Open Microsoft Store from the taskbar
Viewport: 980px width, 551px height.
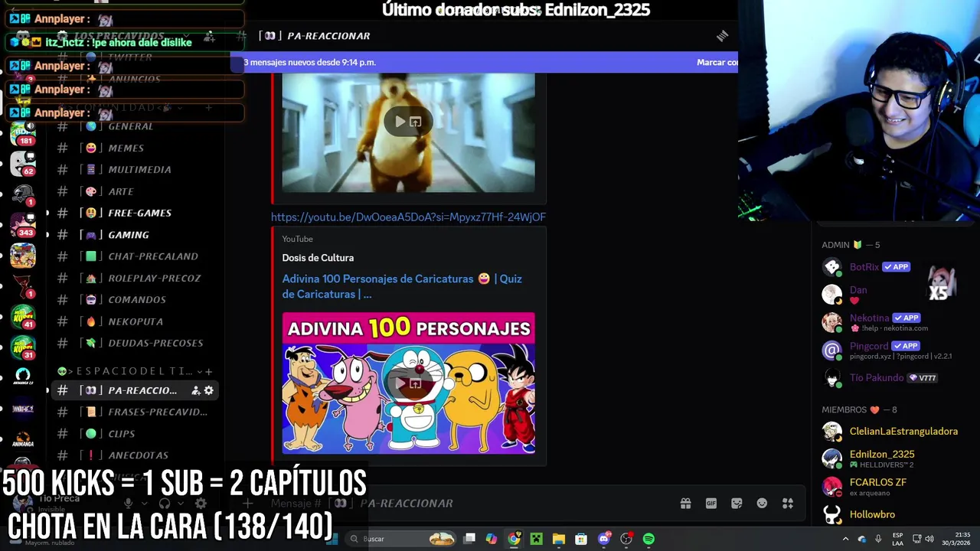581,539
